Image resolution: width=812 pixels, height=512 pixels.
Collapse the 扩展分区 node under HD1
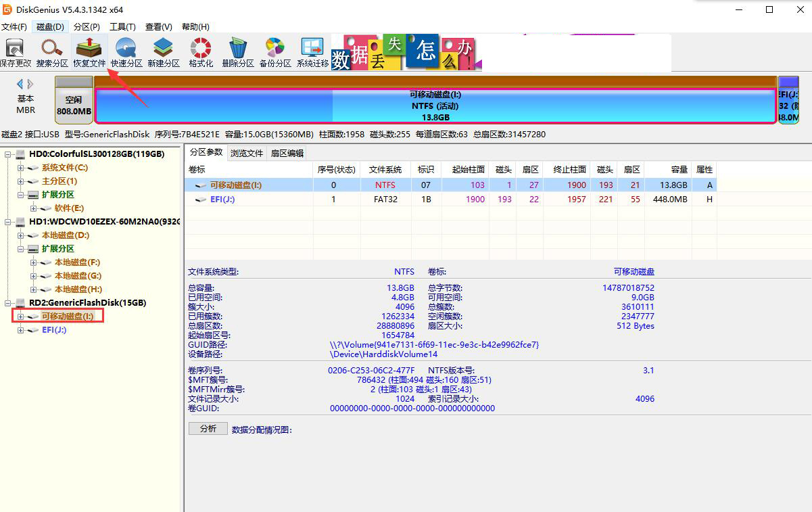tap(20, 248)
